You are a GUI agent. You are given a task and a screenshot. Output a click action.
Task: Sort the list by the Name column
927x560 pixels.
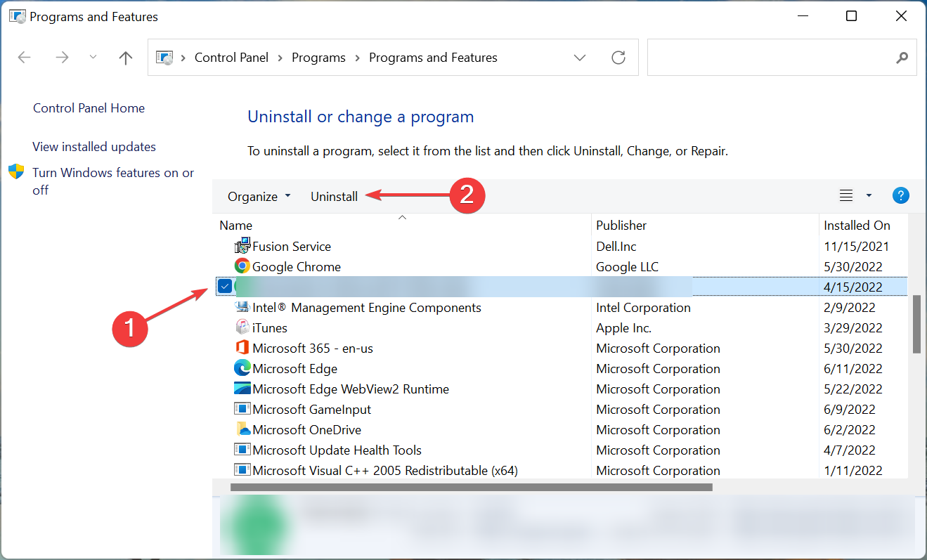coord(235,225)
